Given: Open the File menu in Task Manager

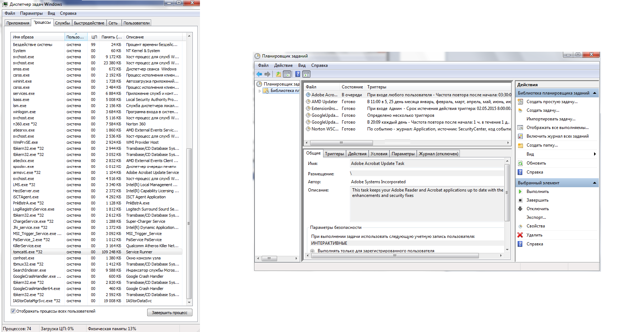Looking at the screenshot, I should [10, 13].
